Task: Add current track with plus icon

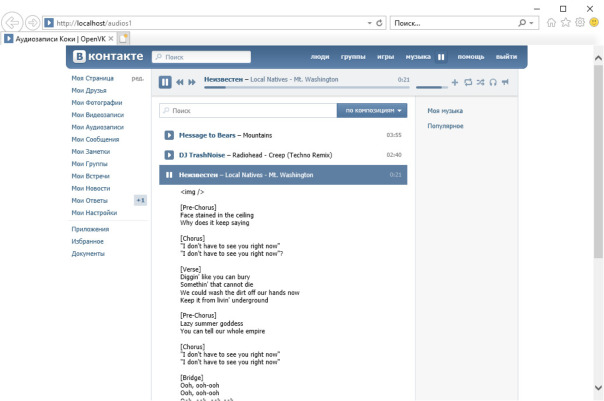Action: coord(455,82)
